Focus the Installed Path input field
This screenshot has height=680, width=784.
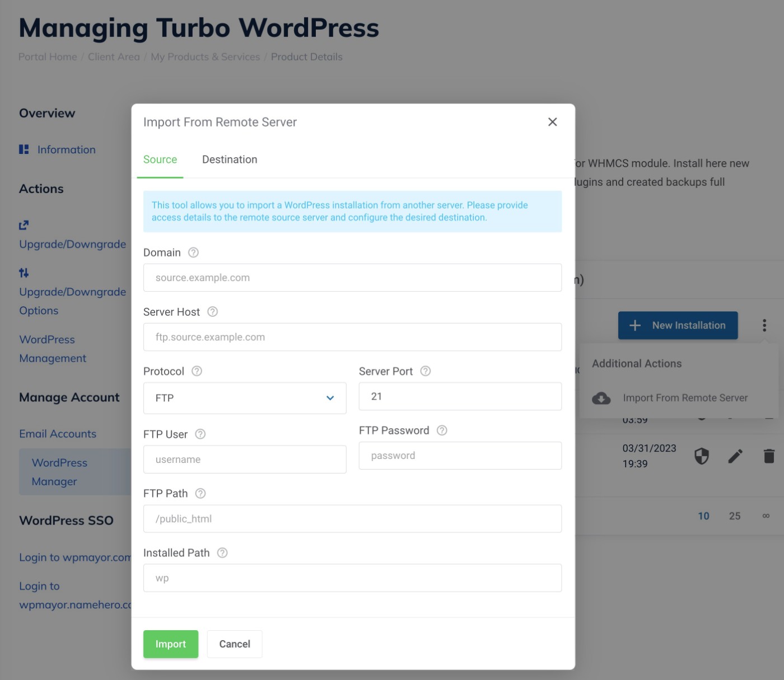[352, 578]
